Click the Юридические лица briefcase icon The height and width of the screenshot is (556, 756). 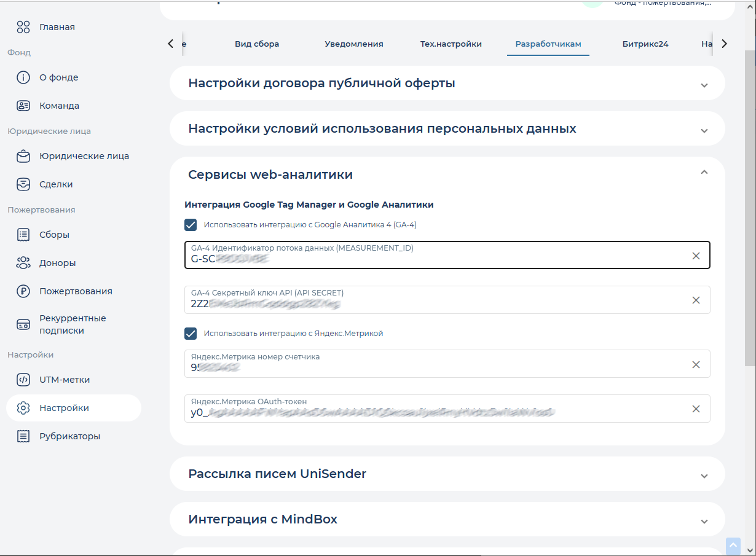point(23,156)
